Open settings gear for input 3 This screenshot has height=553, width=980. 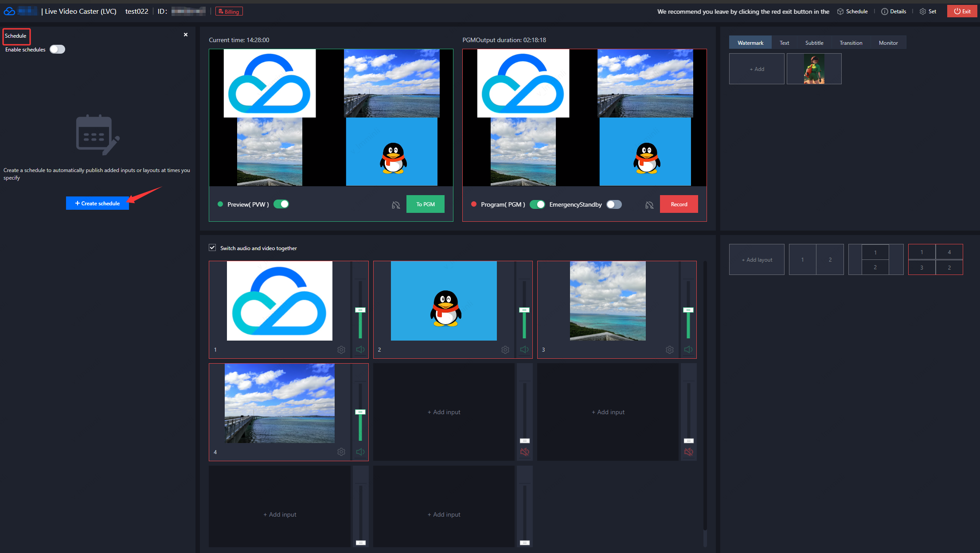(669, 349)
